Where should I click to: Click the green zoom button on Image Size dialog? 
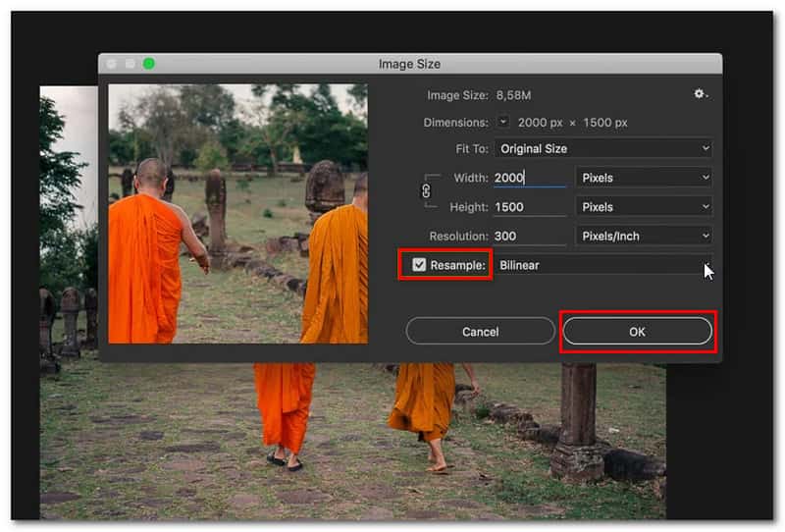pyautogui.click(x=149, y=64)
